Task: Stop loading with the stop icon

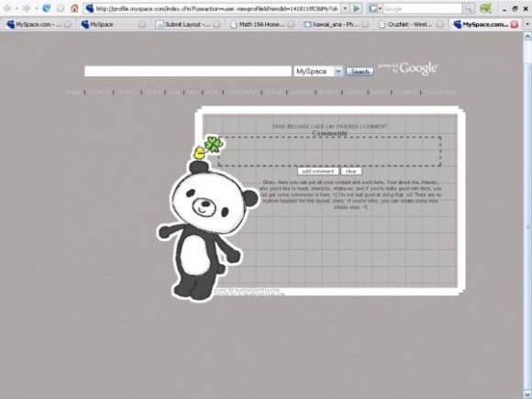Action: [61, 8]
